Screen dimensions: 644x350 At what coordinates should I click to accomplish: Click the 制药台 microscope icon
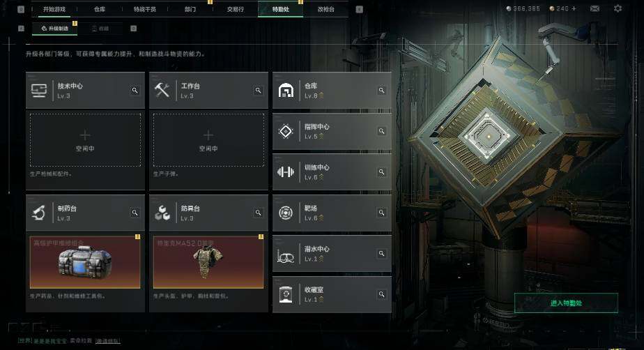39,213
